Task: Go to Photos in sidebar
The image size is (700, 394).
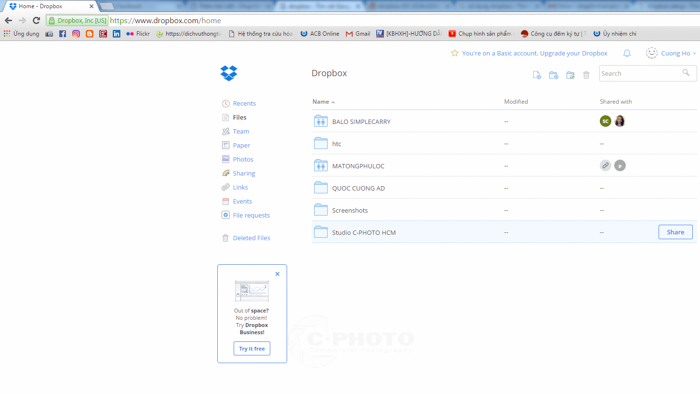Action: 243,159
